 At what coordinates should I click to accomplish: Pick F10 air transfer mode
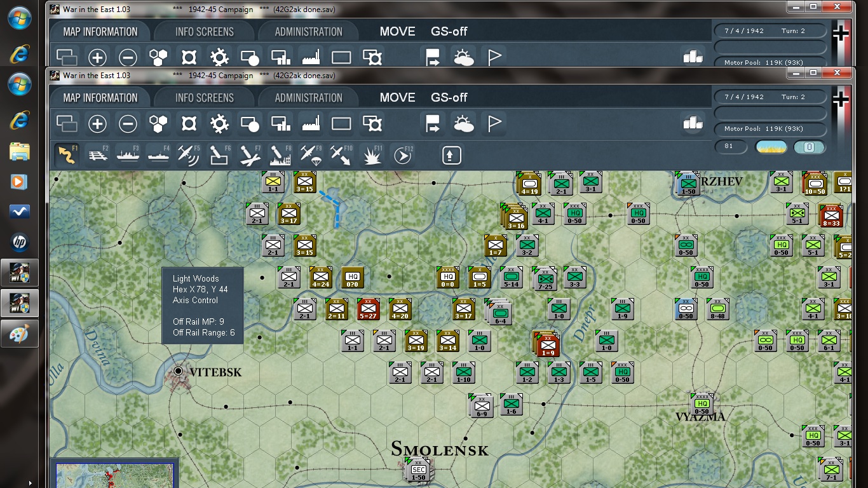click(x=341, y=155)
